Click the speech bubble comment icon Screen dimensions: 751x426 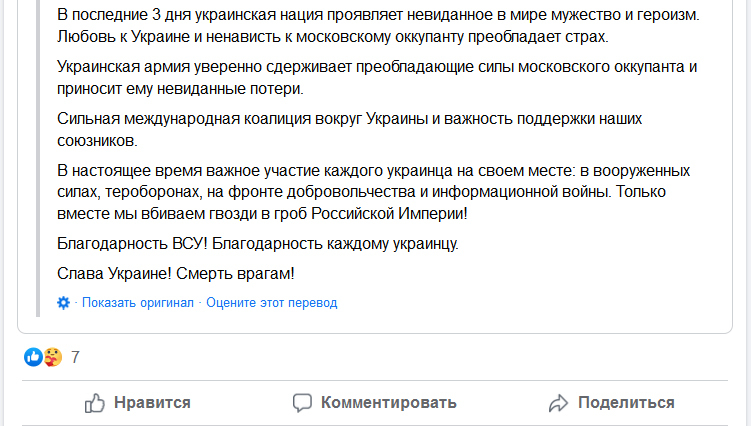(x=302, y=403)
